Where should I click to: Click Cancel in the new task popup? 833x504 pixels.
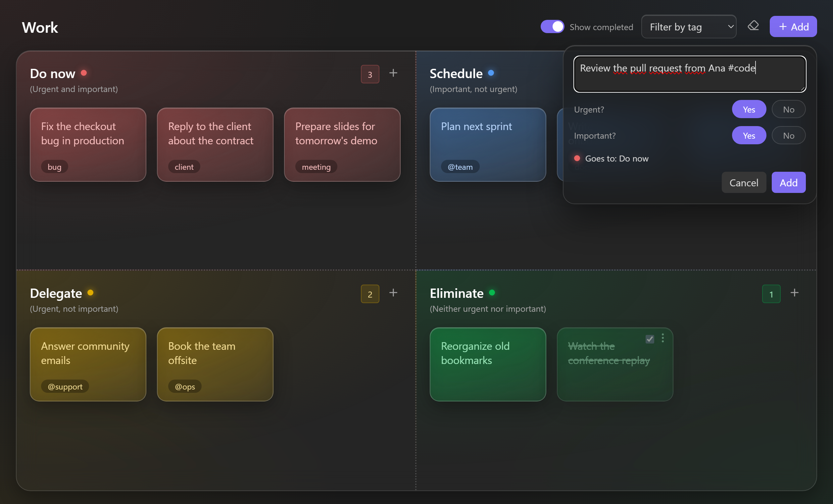click(744, 183)
